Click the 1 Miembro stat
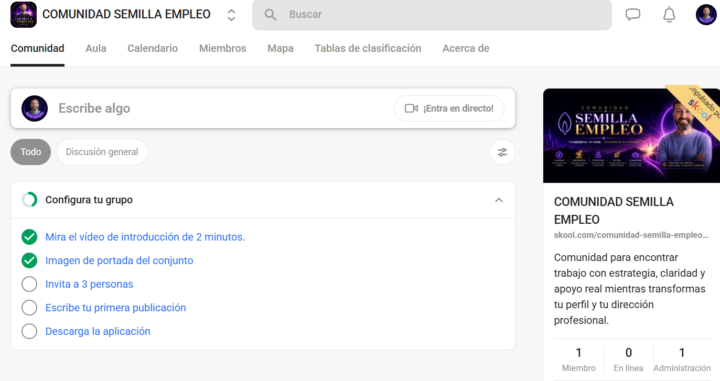720x381 pixels. click(579, 359)
